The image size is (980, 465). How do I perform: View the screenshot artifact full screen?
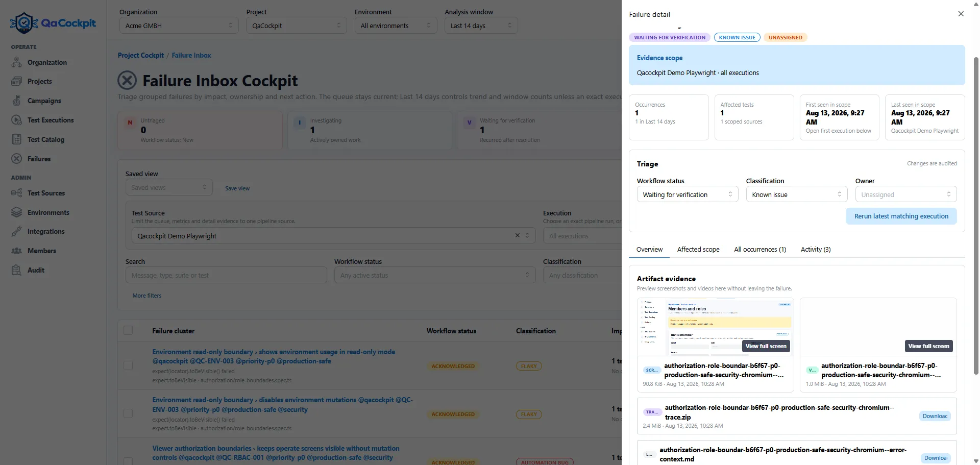tap(766, 346)
